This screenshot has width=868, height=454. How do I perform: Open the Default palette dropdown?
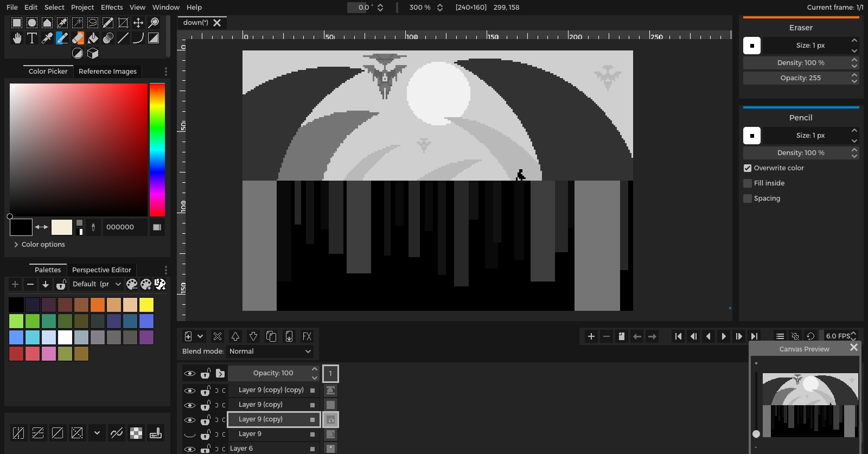tap(97, 284)
